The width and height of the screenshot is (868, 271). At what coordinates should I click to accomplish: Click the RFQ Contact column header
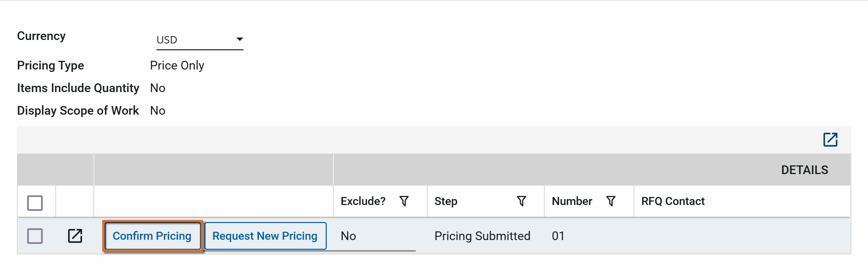pos(673,201)
